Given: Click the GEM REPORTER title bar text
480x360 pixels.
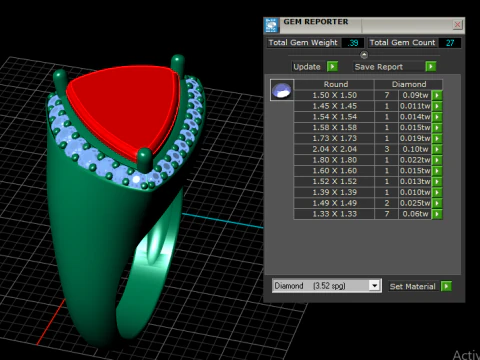Looking at the screenshot, I should 316,22.
